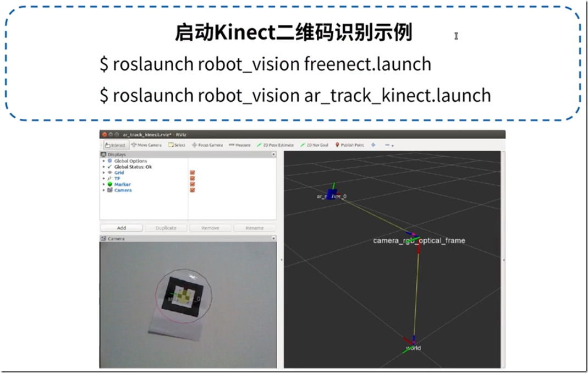This screenshot has width=588, height=373.
Task: Close the Displays panel
Action: point(273,154)
